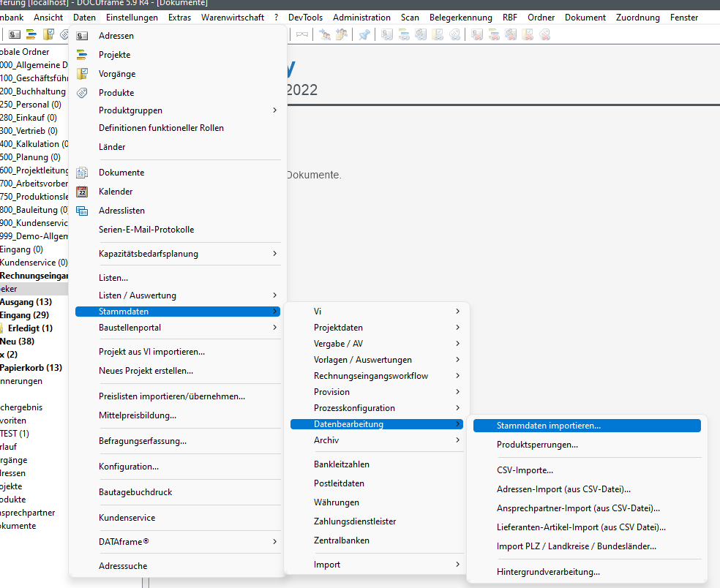
Task: Expand the Import submenu arrow
Action: point(458,564)
